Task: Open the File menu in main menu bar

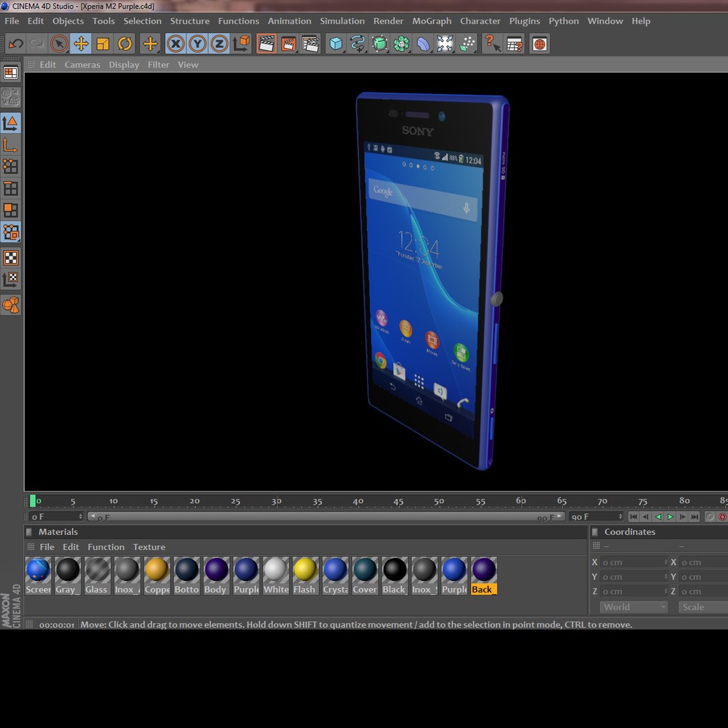Action: [11, 21]
